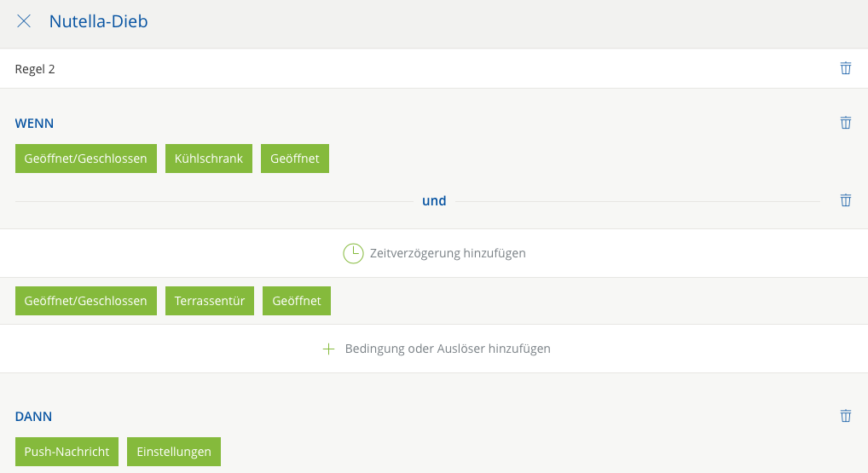Viewport: 868px width, 473px height.
Task: Select the Kühlschrank device chip
Action: click(209, 159)
